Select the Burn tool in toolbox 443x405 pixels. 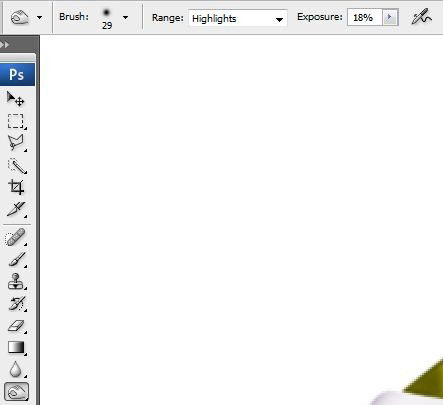[16, 391]
